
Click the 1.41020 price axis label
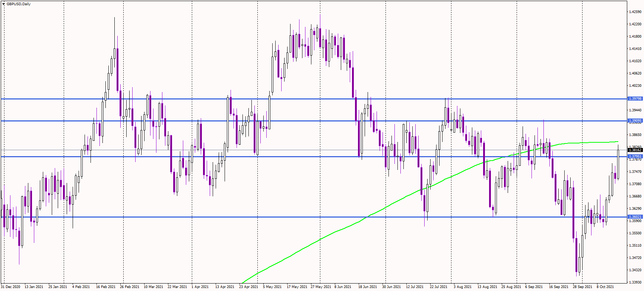pos(635,61)
